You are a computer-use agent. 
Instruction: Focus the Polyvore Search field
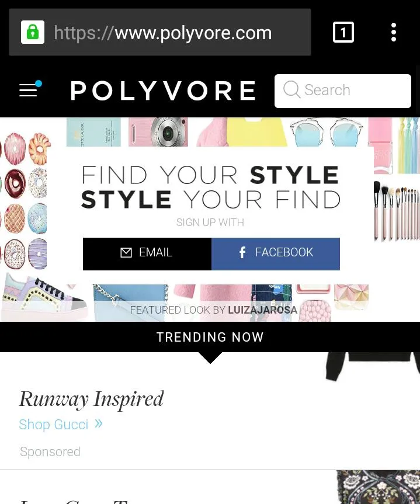point(342,91)
